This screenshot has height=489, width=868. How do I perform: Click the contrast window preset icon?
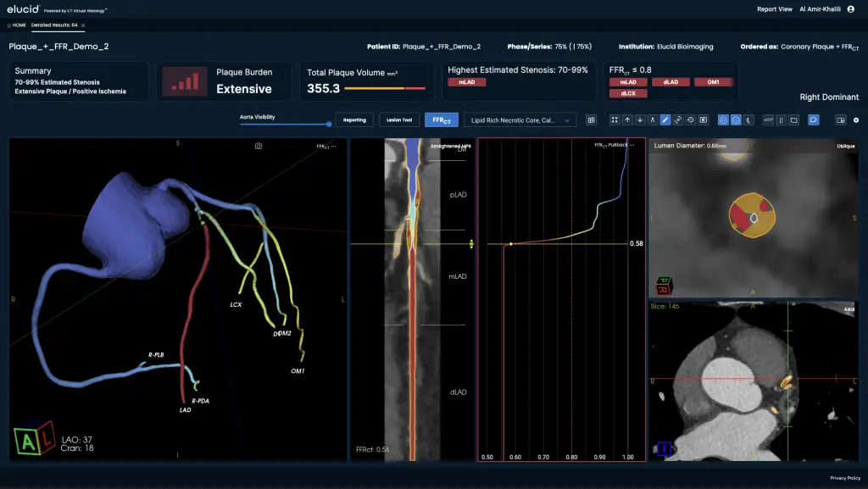click(703, 120)
